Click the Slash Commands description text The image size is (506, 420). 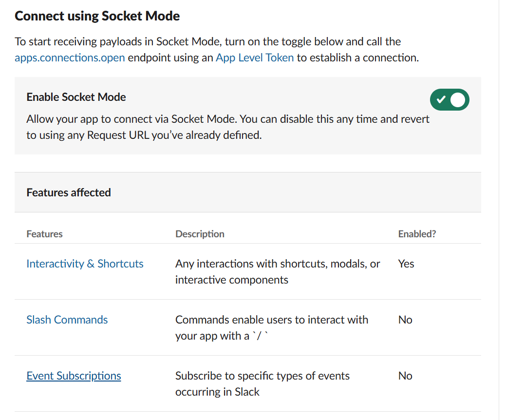pyautogui.click(x=272, y=328)
